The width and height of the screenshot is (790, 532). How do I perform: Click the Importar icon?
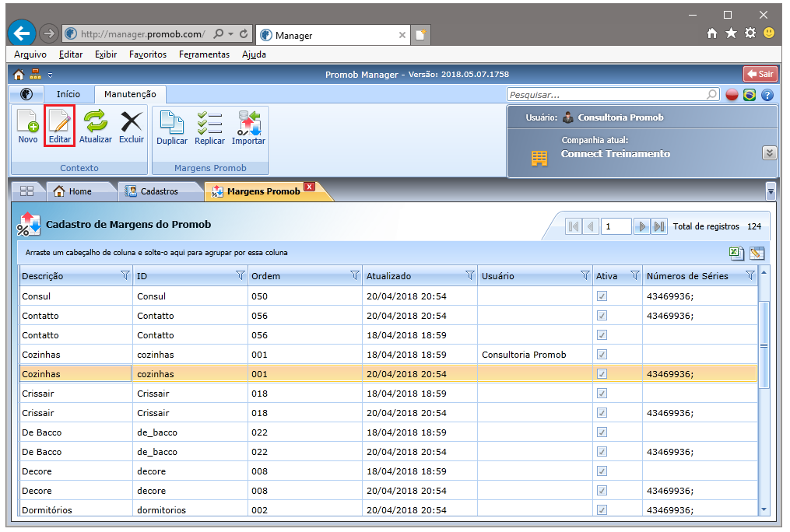pyautogui.click(x=249, y=122)
